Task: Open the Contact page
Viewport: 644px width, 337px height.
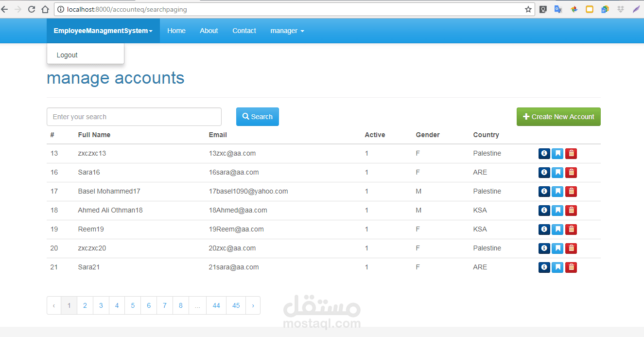Action: [x=244, y=31]
